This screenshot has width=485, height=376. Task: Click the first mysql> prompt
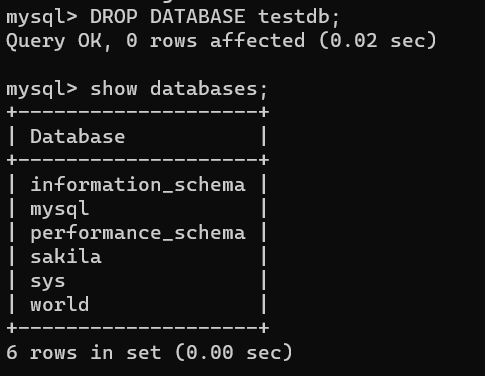(x=42, y=18)
